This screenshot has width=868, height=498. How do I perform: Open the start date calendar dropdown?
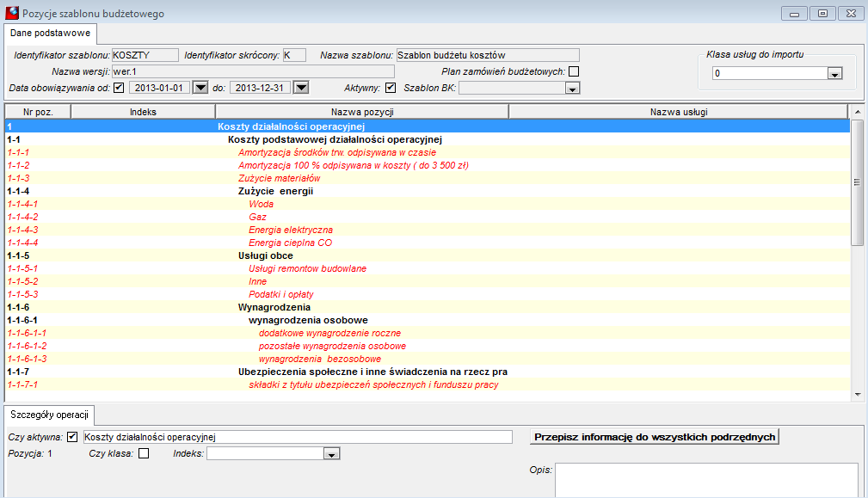click(x=200, y=88)
